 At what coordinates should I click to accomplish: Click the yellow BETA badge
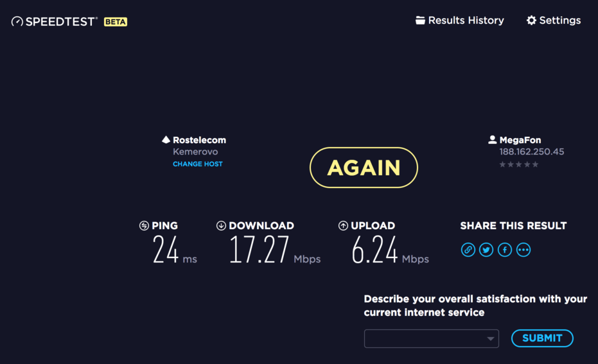tap(116, 22)
